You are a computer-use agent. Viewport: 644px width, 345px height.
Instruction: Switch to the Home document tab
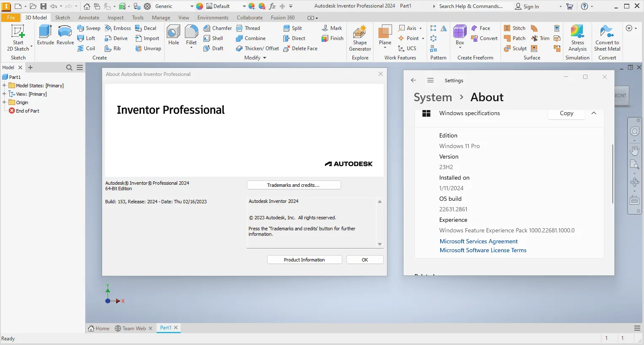99,328
